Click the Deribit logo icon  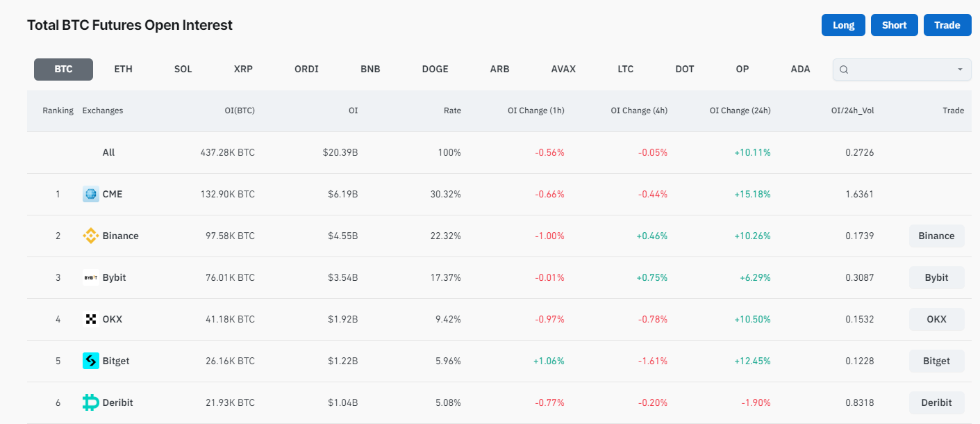click(90, 402)
